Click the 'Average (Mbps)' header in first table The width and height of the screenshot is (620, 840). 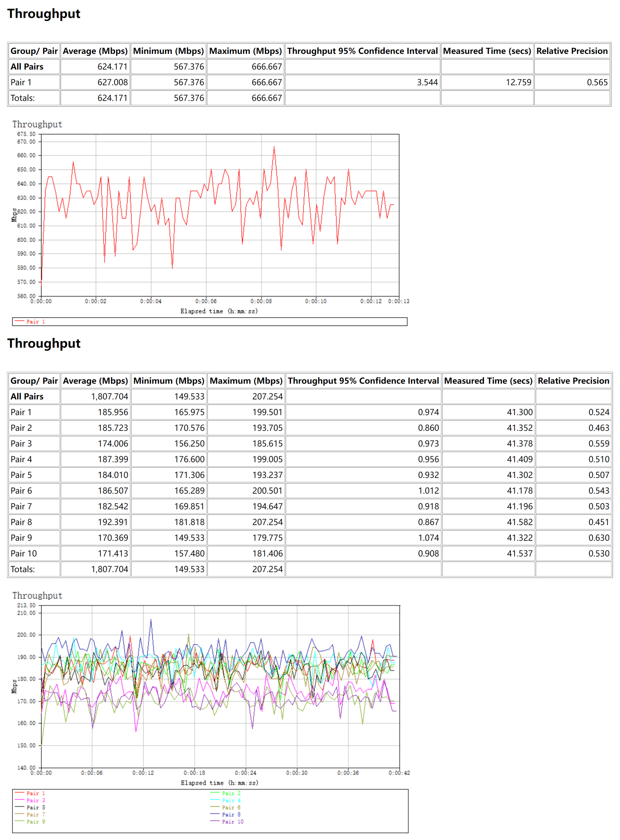coord(95,51)
